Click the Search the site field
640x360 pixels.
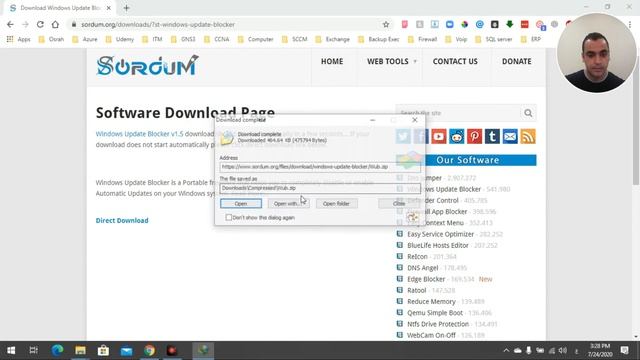point(458,113)
